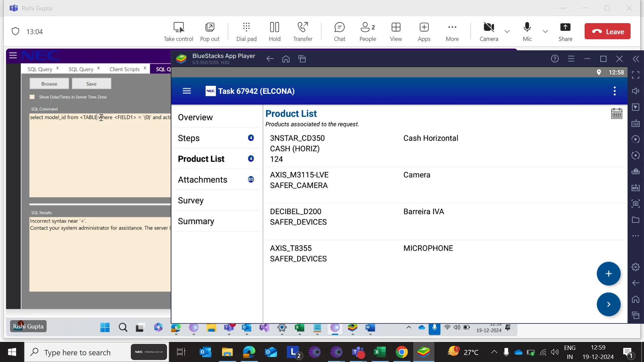Open the Teams window more options ellipsis
644x362 pixels.
click(562, 8)
